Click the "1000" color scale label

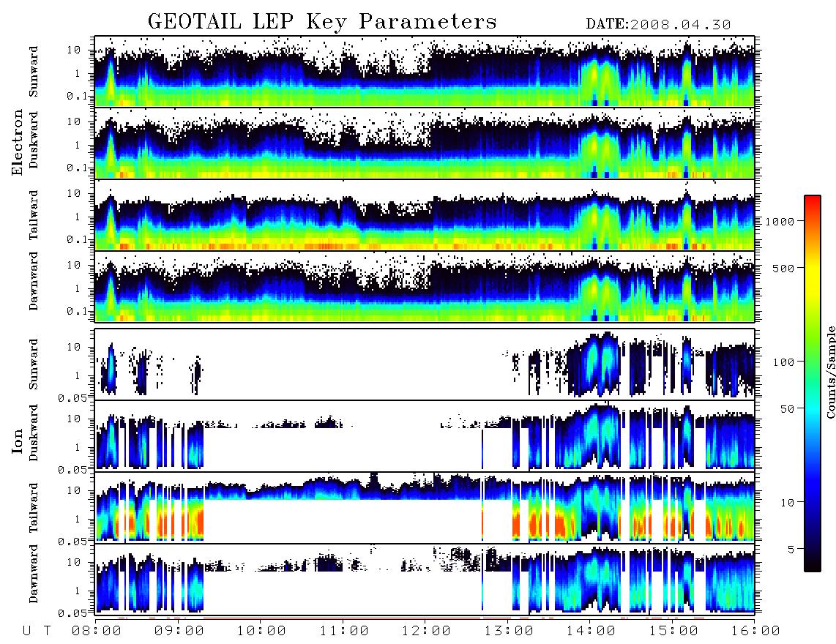click(x=780, y=221)
